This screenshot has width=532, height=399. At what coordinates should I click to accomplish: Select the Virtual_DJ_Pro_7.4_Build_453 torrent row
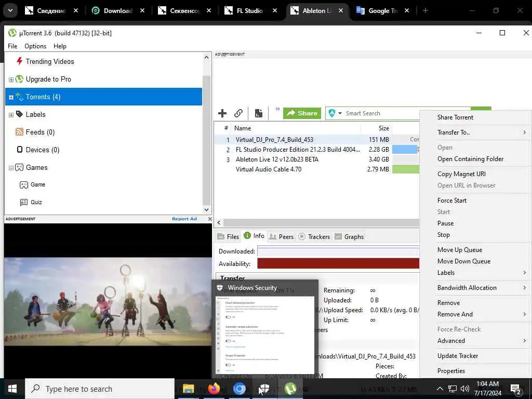[317, 139]
